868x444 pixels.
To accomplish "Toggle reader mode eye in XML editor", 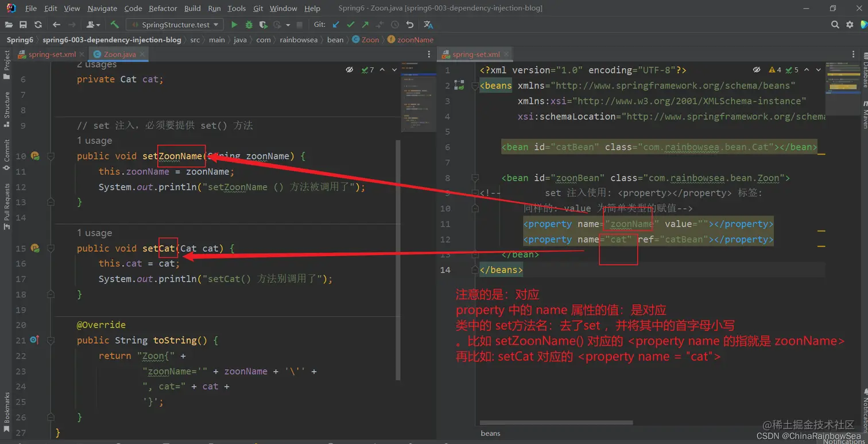I will 757,70.
